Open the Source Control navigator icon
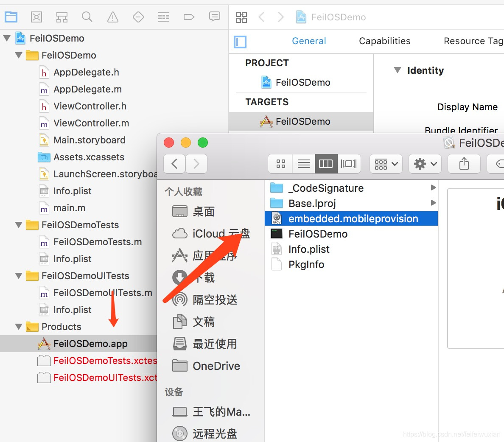The height and width of the screenshot is (442, 504). coord(36,17)
